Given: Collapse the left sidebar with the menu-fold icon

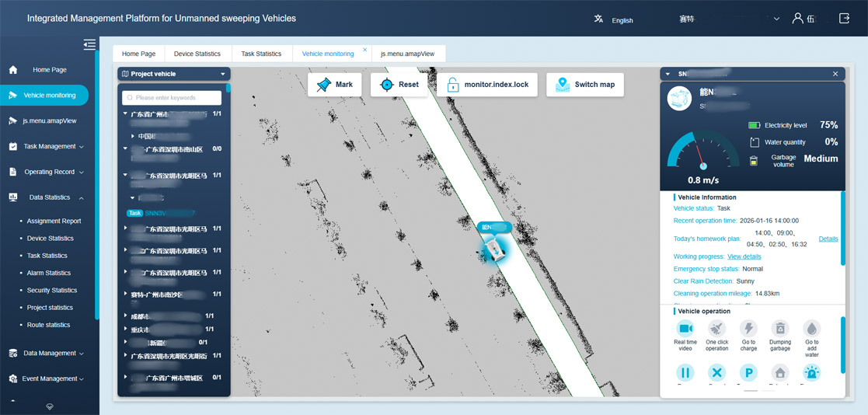Looking at the screenshot, I should [x=89, y=44].
